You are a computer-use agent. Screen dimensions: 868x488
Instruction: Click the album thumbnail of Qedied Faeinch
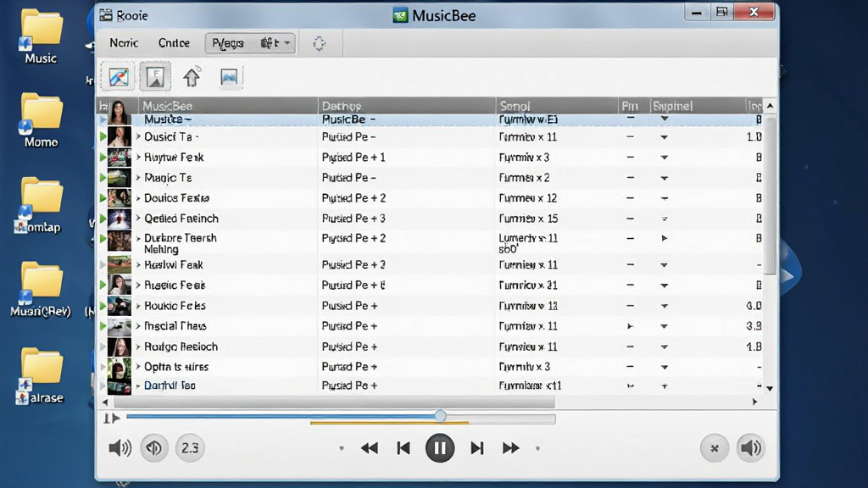[x=119, y=219]
